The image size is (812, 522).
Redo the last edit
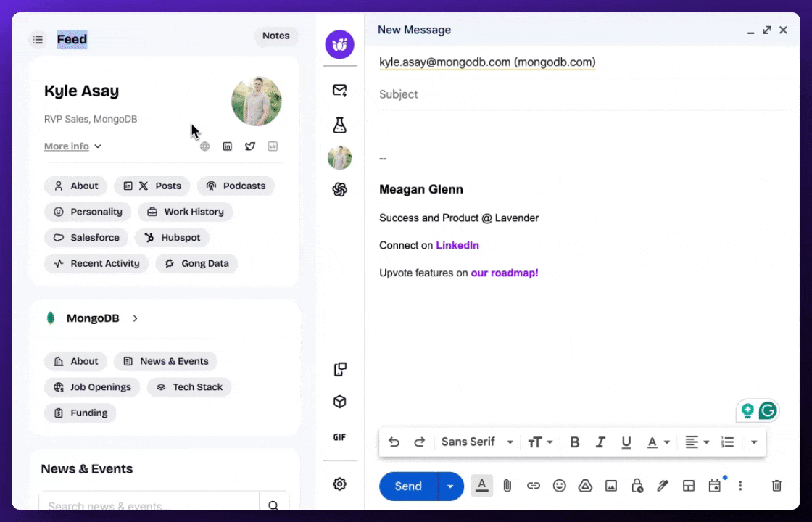(420, 442)
